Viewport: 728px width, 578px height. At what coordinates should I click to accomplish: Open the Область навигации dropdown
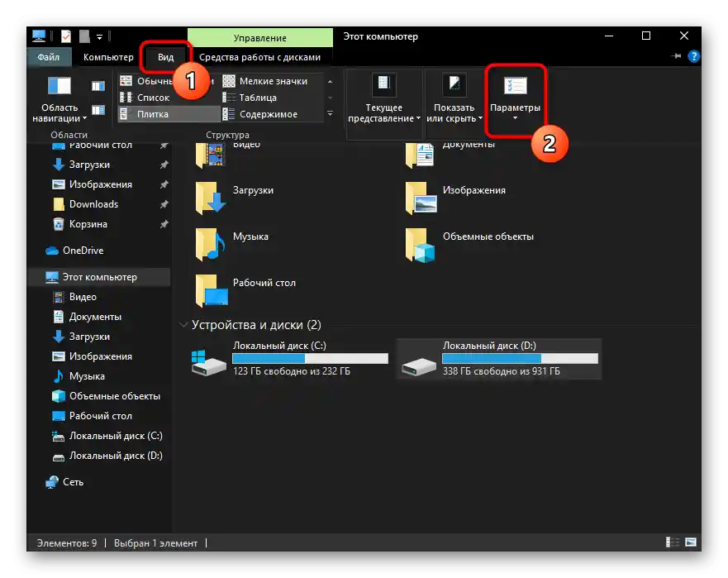coord(59,100)
